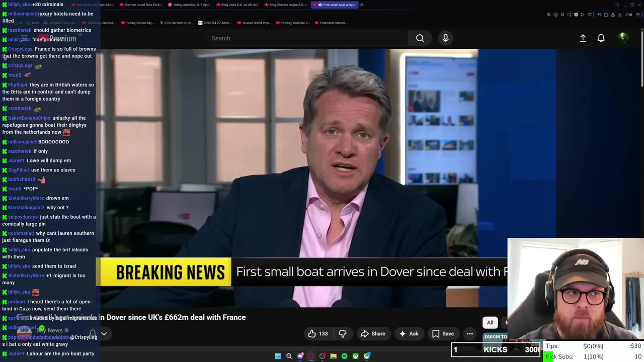644x362 pixels.
Task: Dislike the video with thumbs down
Action: pos(343,334)
